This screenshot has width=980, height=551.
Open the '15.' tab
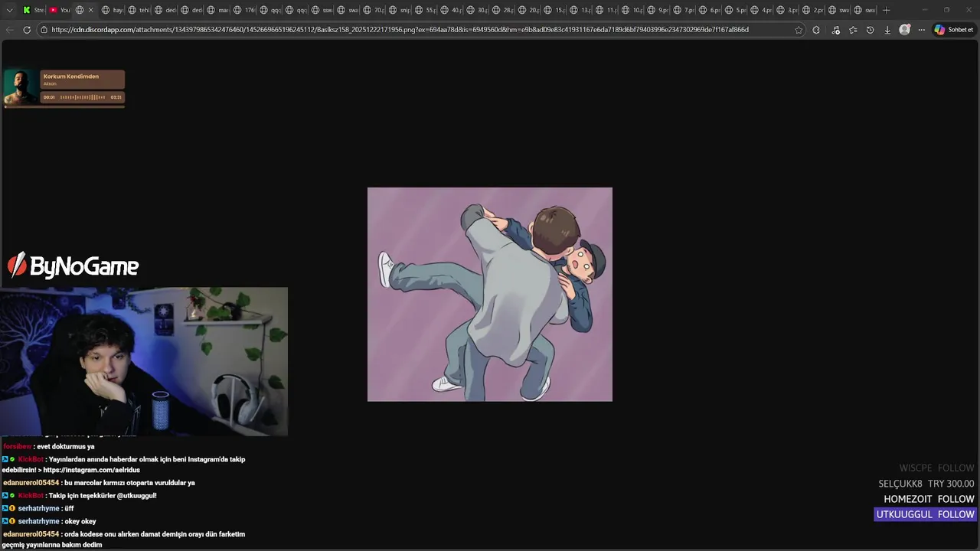tap(555, 10)
